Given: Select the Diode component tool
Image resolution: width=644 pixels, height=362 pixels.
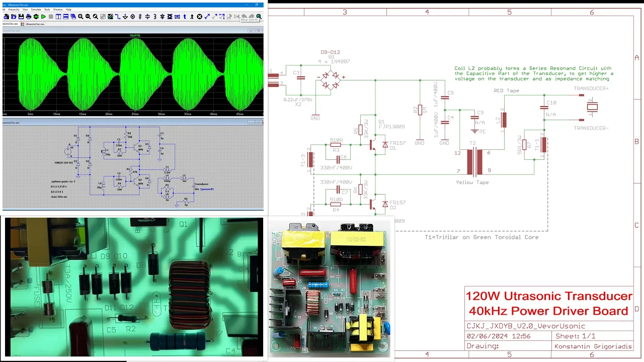Looking at the screenshot, I should 163,17.
